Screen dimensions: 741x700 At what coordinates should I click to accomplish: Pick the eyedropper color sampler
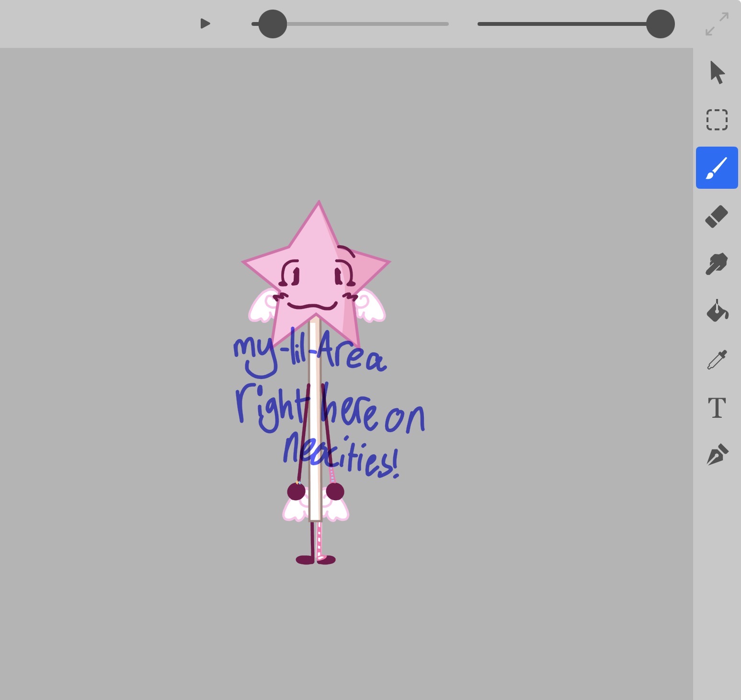[x=717, y=360]
